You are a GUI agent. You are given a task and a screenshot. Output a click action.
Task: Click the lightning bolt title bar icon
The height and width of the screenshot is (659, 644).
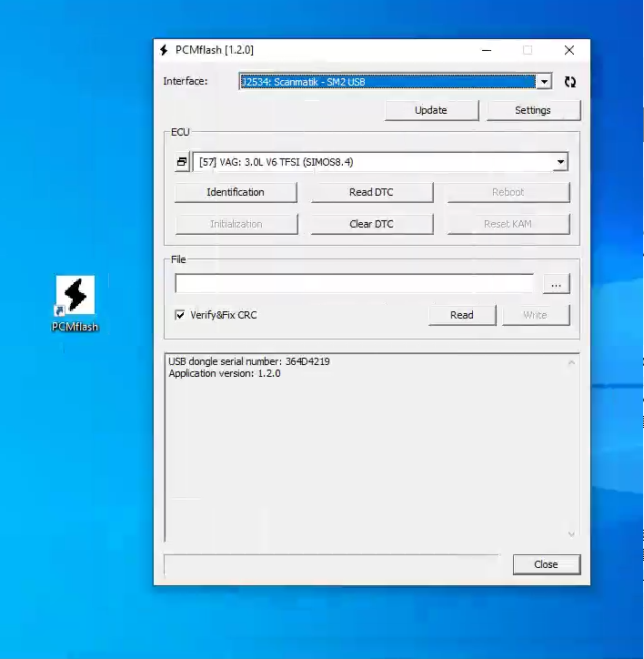pos(164,50)
